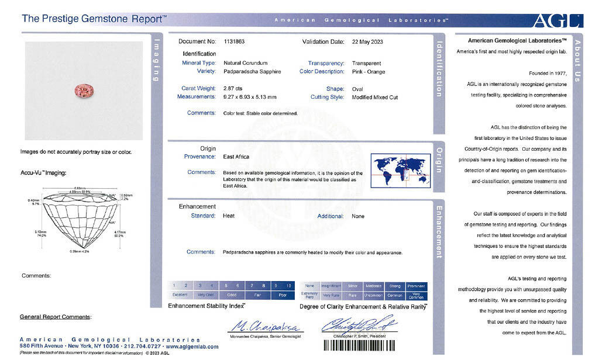This screenshot has height=364, width=599.
Task: Click 'Monruedee Chaipaksa, Senior Gemologist' caption
Action: pyautogui.click(x=266, y=337)
